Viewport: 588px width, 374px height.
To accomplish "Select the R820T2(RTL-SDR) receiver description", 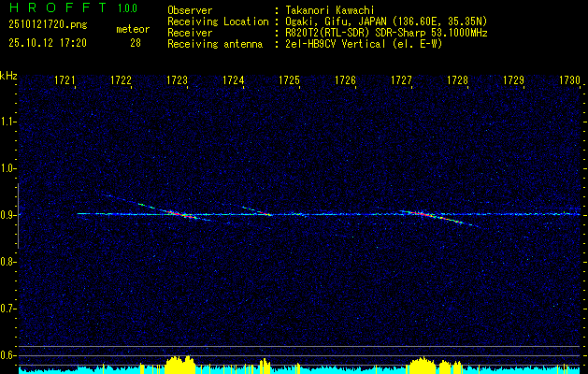I will (386, 33).
